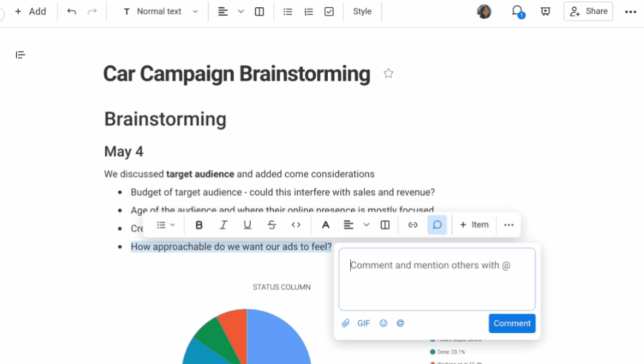Open list type dropdown in floating toolbar
Viewport: 644px width, 364px height.
coord(166,225)
